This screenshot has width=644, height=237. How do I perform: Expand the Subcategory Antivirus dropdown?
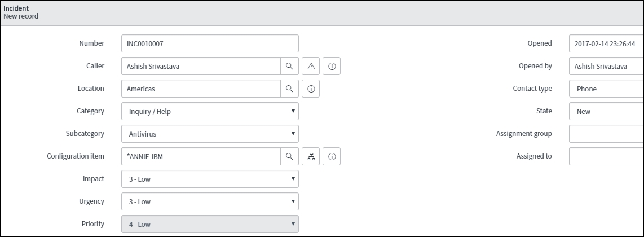point(210,134)
